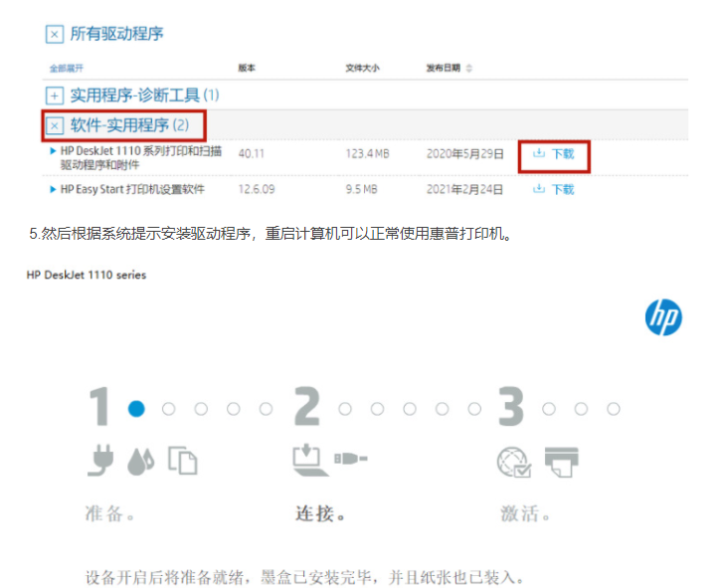Click the power plug icon under step 1
Image resolution: width=728 pixels, height=588 pixels.
(100, 460)
